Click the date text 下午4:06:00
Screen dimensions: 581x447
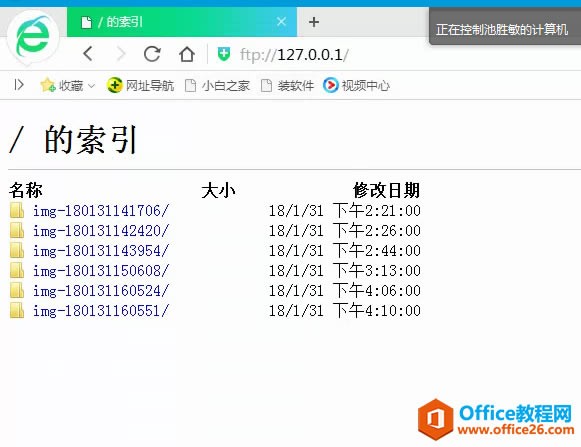(376, 291)
